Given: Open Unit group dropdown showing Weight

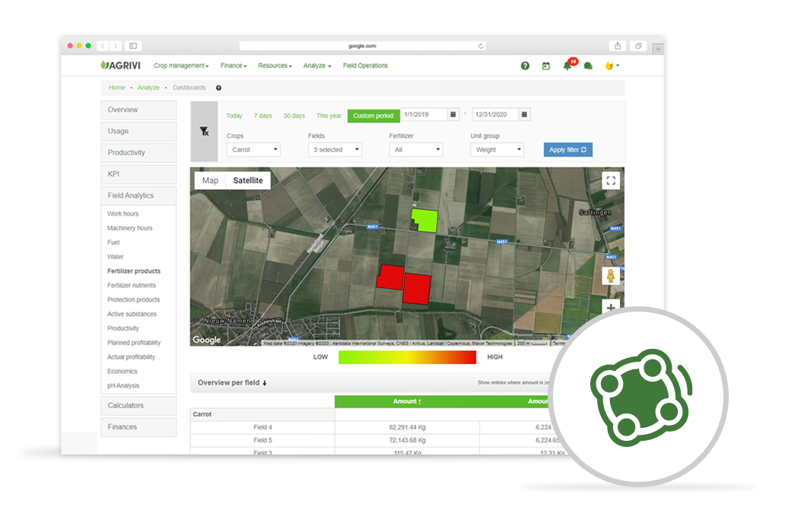Looking at the screenshot, I should tap(497, 150).
